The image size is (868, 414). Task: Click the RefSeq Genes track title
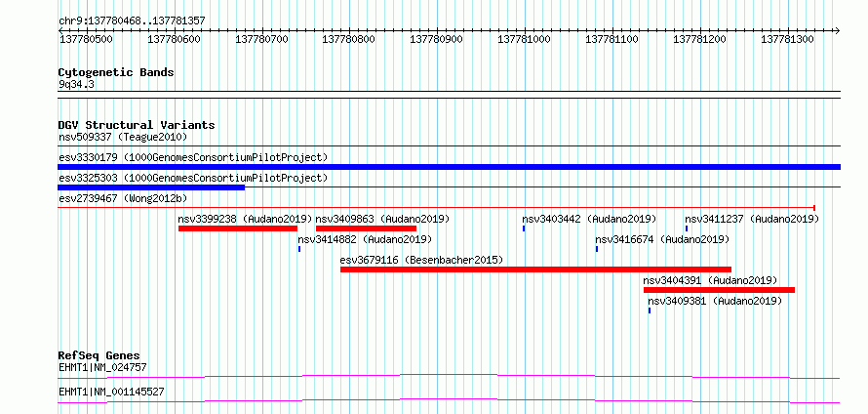tap(99, 355)
